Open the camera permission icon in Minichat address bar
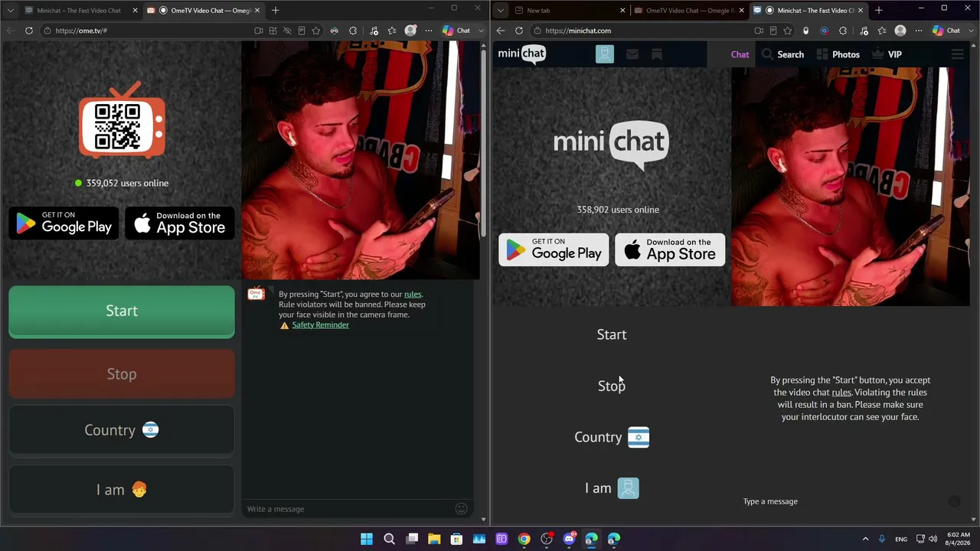The width and height of the screenshot is (980, 551). pyautogui.click(x=759, y=31)
